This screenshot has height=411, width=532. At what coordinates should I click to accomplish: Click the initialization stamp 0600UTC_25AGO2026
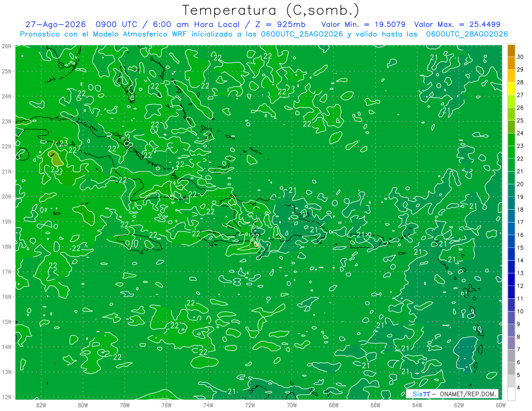click(301, 34)
